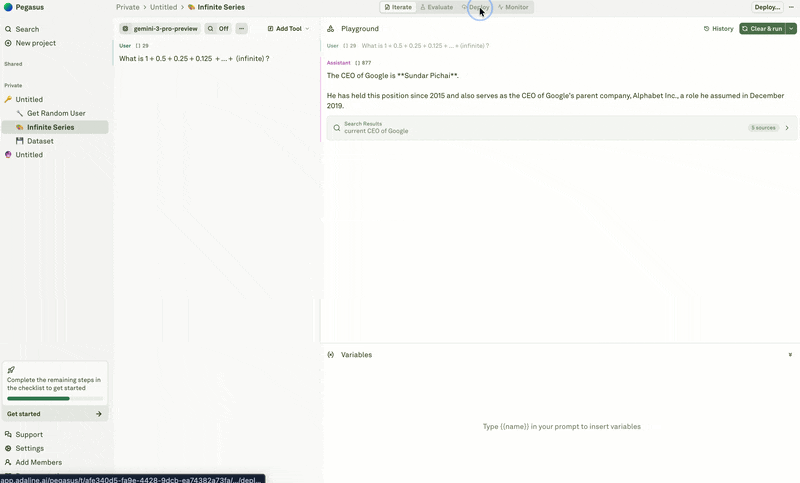Click the Pegasus workspace logo
The height and width of the screenshot is (483, 800).
(x=8, y=7)
